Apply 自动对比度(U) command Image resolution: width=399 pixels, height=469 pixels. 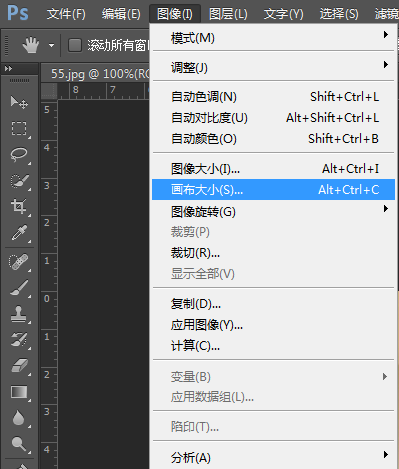point(273,118)
